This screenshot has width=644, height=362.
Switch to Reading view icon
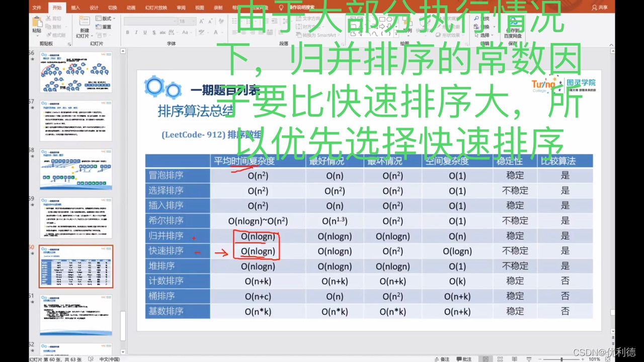[515, 359]
